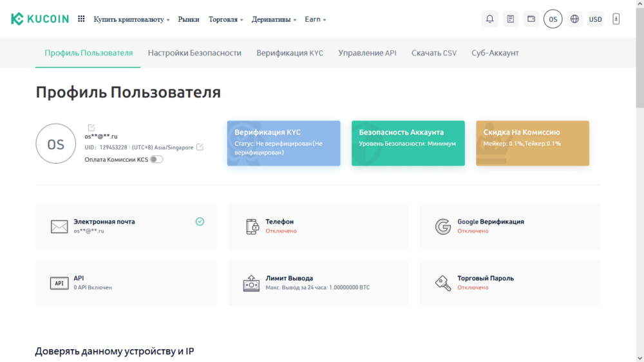Open the apps grid menu icon
This screenshot has height=362, width=644.
[x=81, y=19]
